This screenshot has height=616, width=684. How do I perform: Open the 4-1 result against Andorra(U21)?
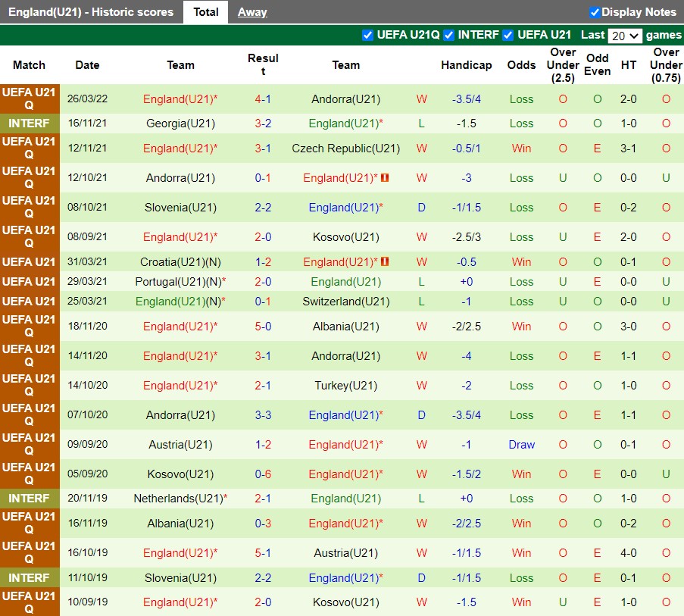click(x=263, y=99)
